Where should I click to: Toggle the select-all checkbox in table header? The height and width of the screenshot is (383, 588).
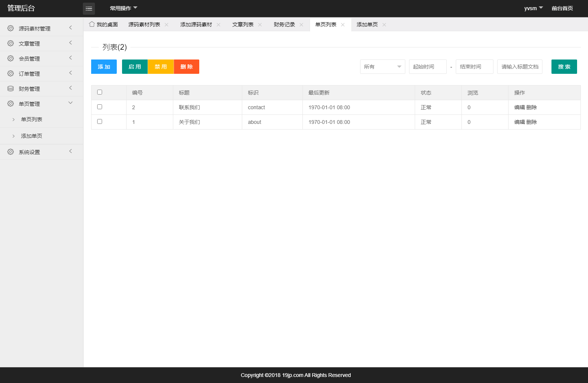tap(100, 92)
